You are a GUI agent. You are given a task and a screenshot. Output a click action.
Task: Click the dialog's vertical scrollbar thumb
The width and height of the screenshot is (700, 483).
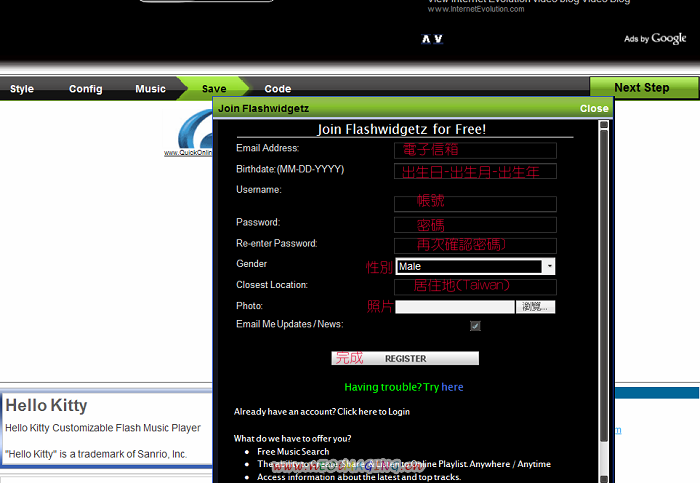[x=604, y=286]
